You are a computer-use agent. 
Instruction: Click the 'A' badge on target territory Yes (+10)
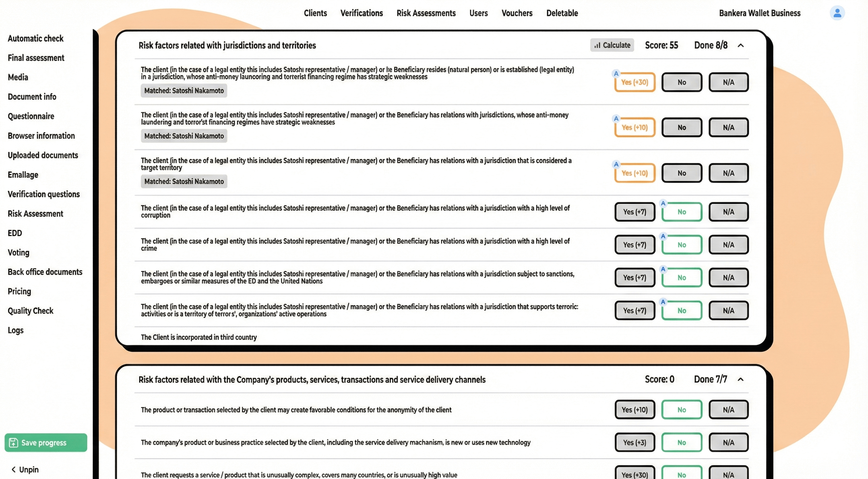[x=616, y=164]
